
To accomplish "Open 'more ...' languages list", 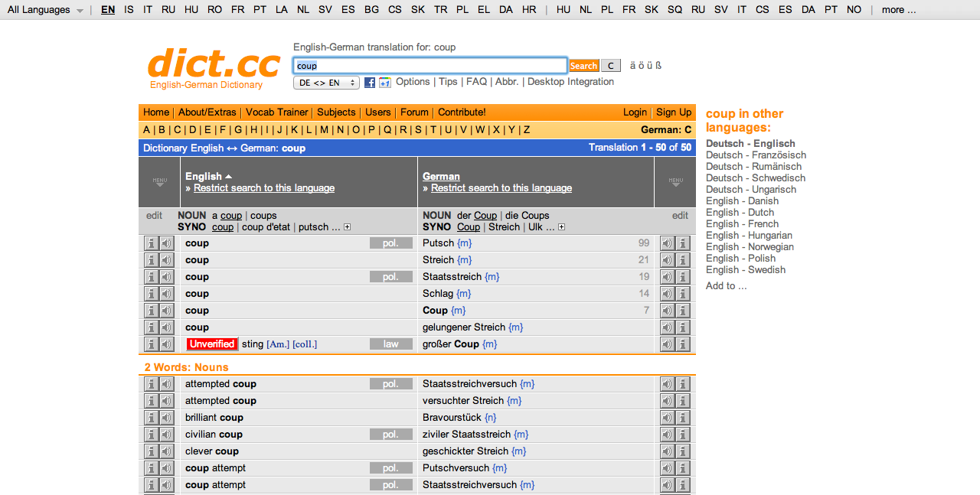I will [899, 10].
